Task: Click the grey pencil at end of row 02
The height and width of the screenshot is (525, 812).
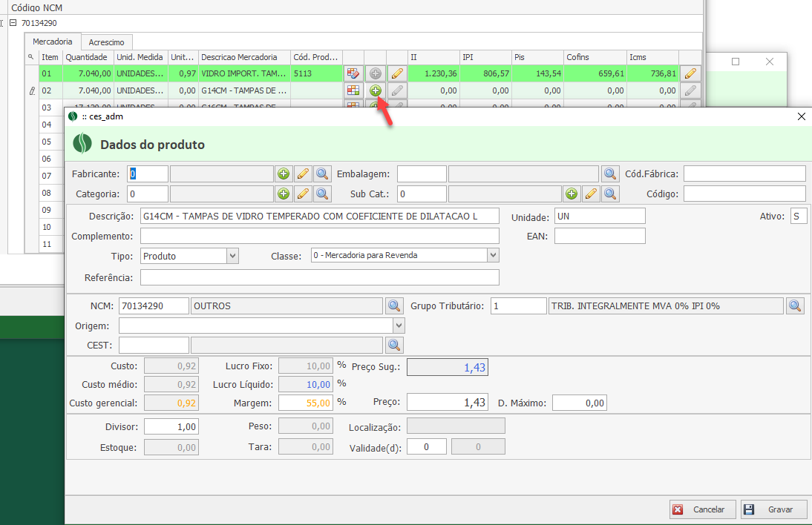Action: [x=690, y=90]
